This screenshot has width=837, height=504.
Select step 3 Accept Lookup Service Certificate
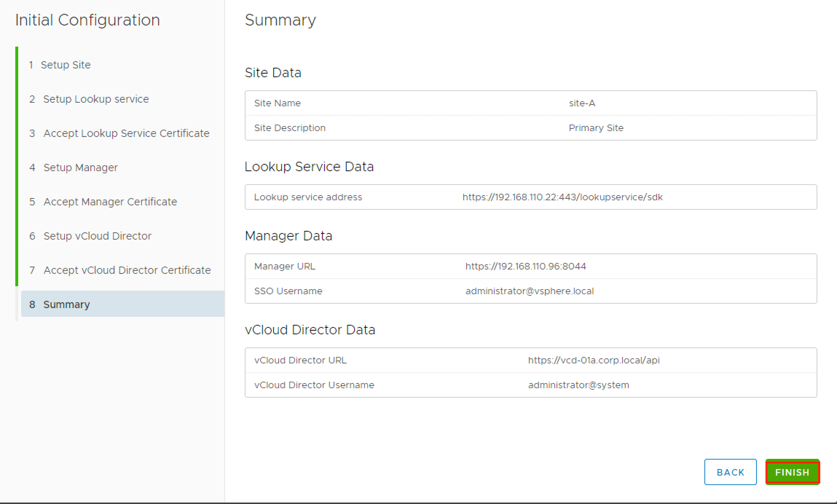[126, 133]
